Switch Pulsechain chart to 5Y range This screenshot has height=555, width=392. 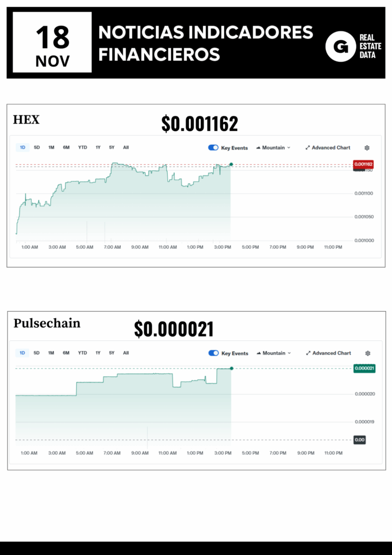(112, 353)
